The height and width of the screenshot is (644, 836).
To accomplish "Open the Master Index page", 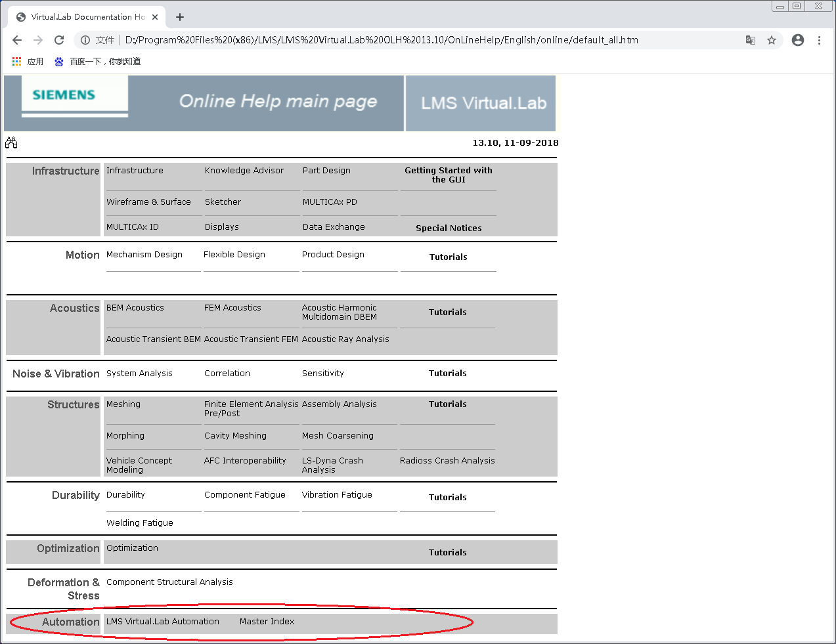I will (266, 621).
